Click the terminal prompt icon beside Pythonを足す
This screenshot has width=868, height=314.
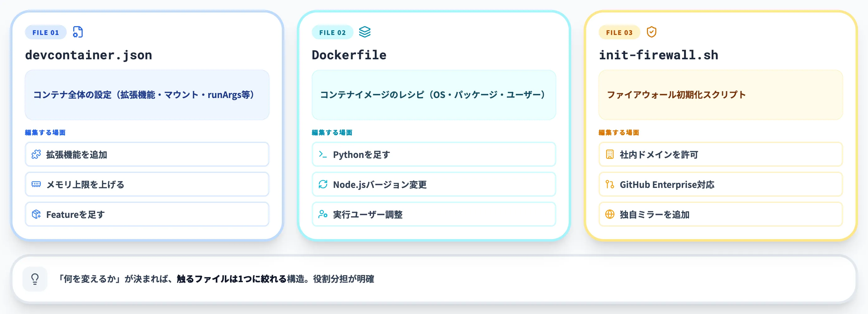click(323, 155)
